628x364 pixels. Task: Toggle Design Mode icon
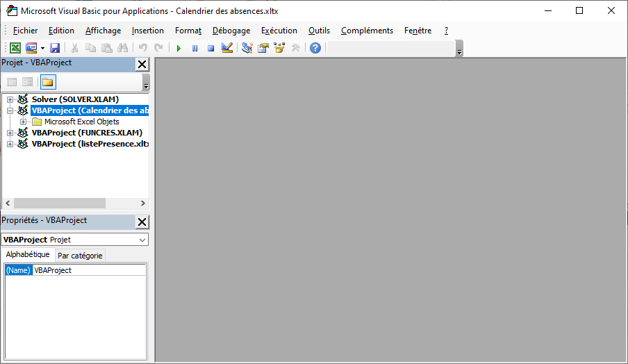click(227, 48)
